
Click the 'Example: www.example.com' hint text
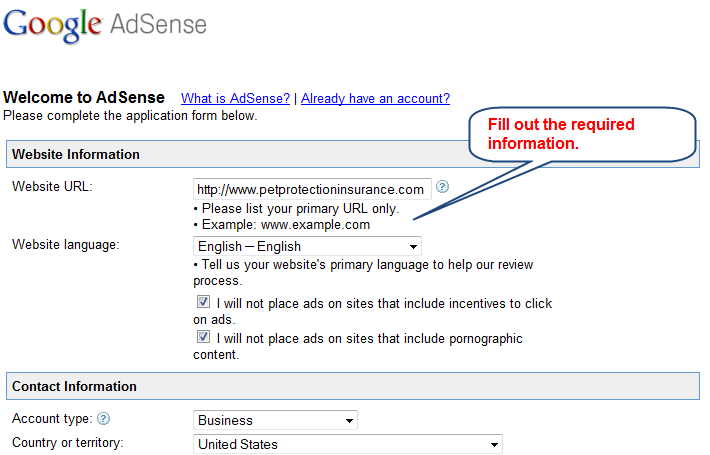(x=286, y=225)
